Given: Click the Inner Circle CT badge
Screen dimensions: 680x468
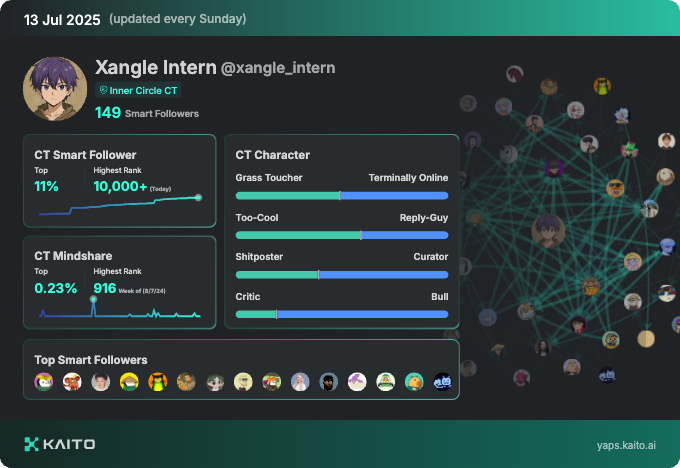Looking at the screenshot, I should pos(138,90).
